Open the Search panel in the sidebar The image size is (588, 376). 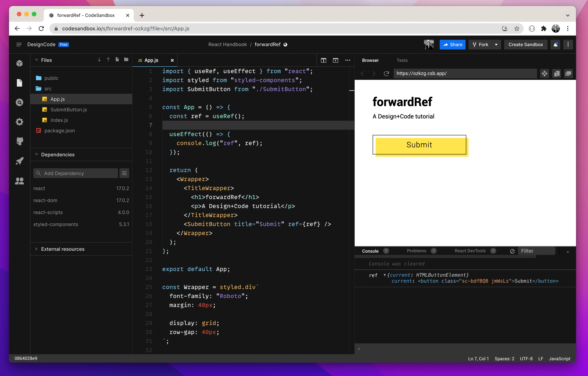(19, 102)
